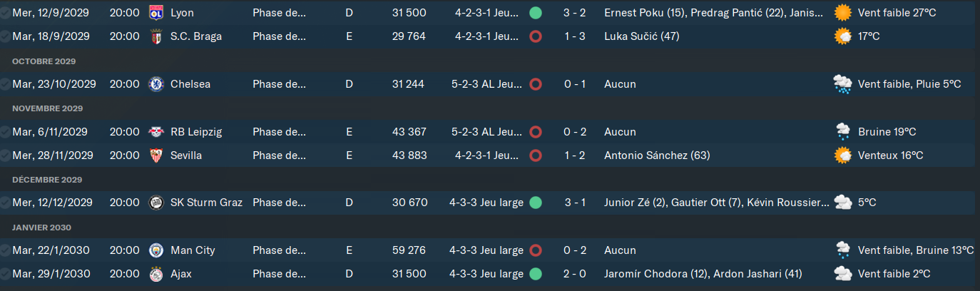Click the DÉCEMBRE 2029 month header

tap(47, 180)
